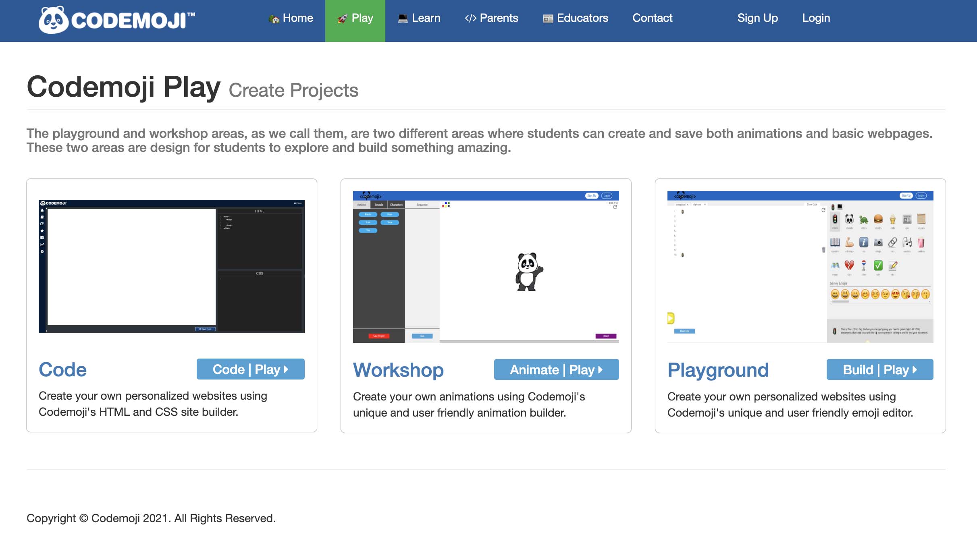Open the Home menu item

click(291, 18)
